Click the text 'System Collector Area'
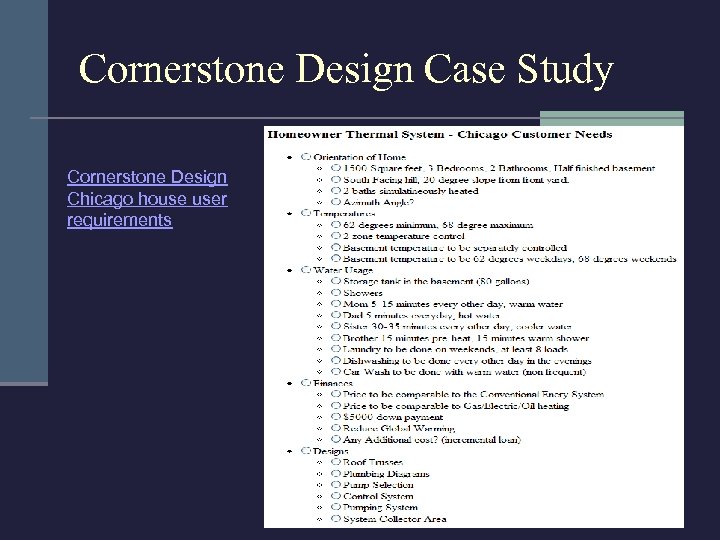 [394, 519]
